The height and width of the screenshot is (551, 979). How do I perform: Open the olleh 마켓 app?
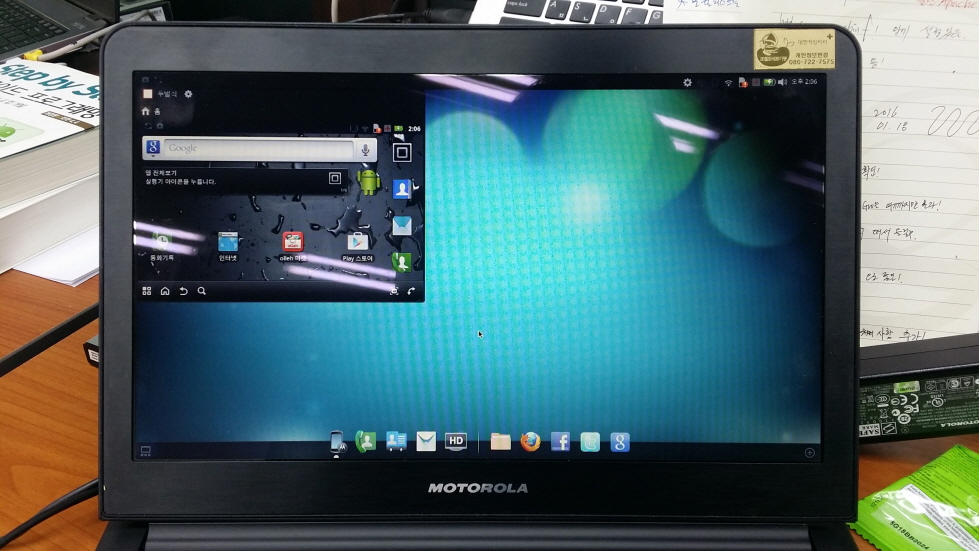pos(292,246)
